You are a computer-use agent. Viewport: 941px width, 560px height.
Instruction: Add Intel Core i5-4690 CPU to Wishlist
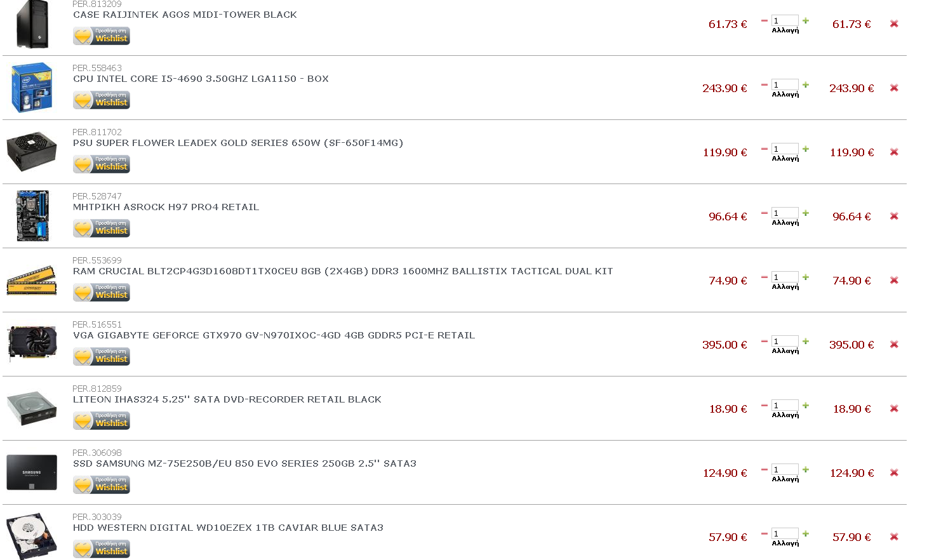click(x=102, y=100)
